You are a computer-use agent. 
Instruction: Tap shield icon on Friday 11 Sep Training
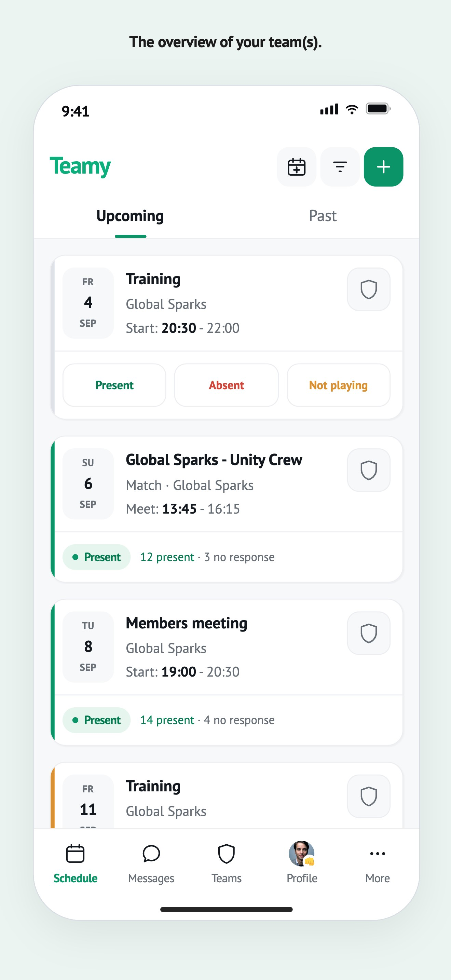coord(368,796)
